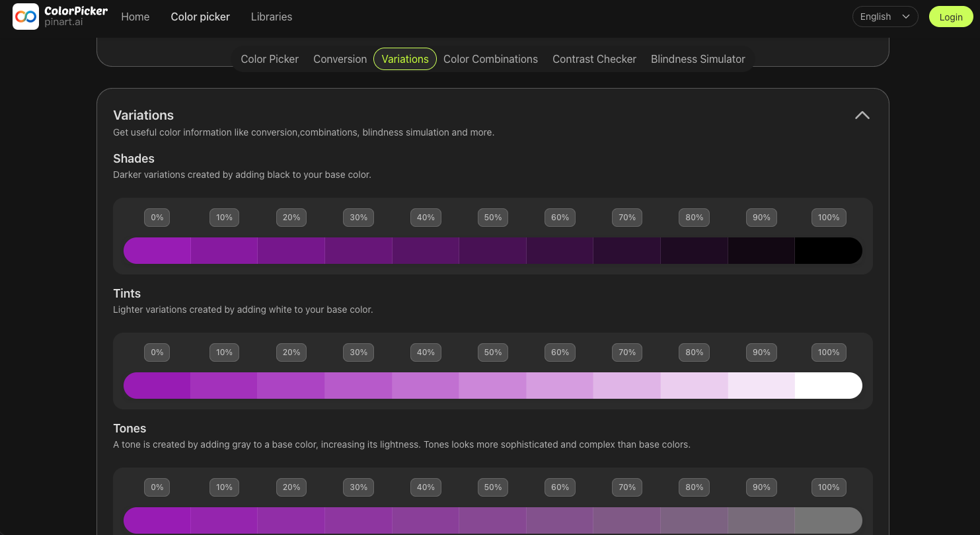
Task: Select the 30% chip in Tones
Action: point(358,487)
